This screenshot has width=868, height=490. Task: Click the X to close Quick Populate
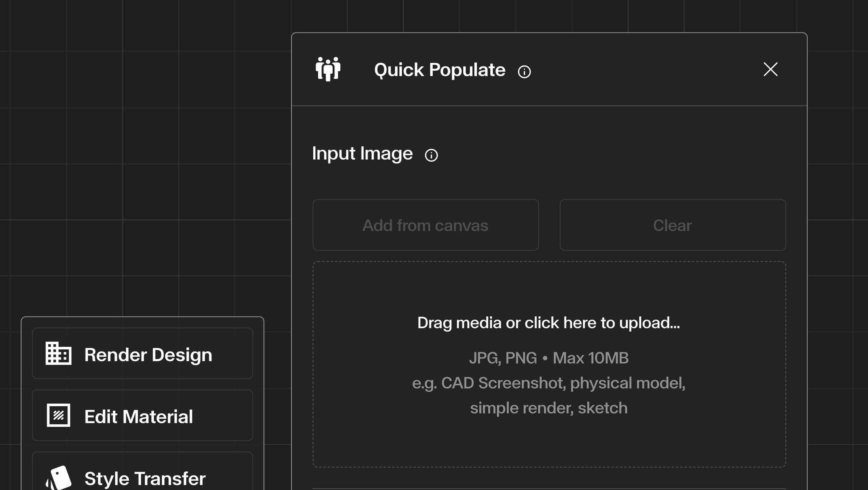pyautogui.click(x=771, y=69)
